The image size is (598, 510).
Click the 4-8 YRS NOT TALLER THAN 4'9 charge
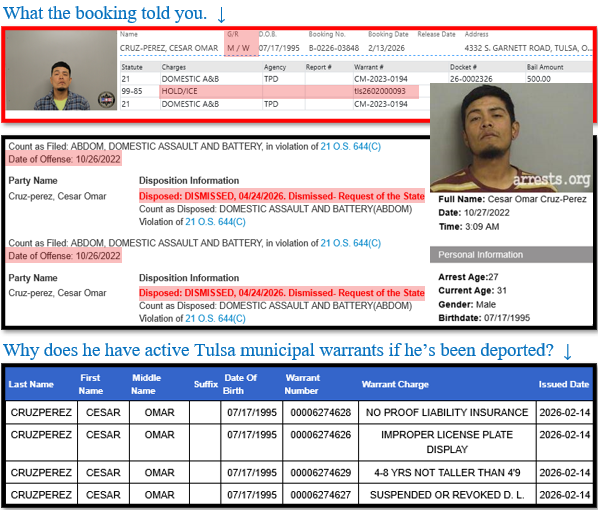447,473
